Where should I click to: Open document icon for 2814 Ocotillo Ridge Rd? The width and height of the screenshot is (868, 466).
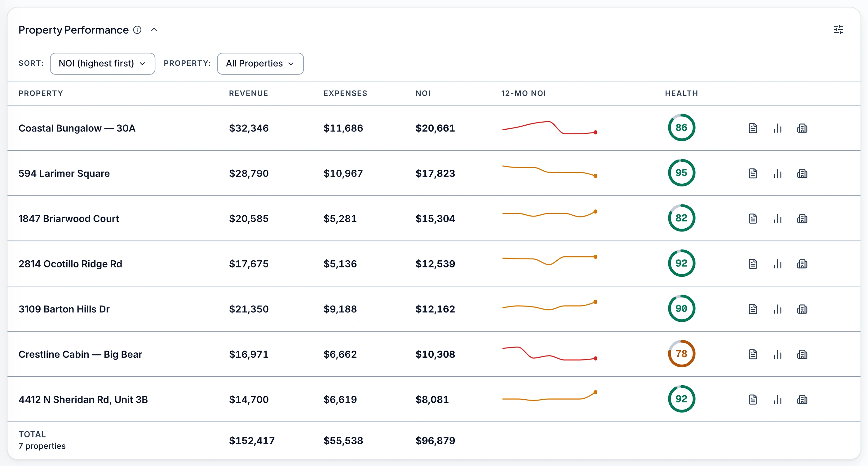(753, 264)
